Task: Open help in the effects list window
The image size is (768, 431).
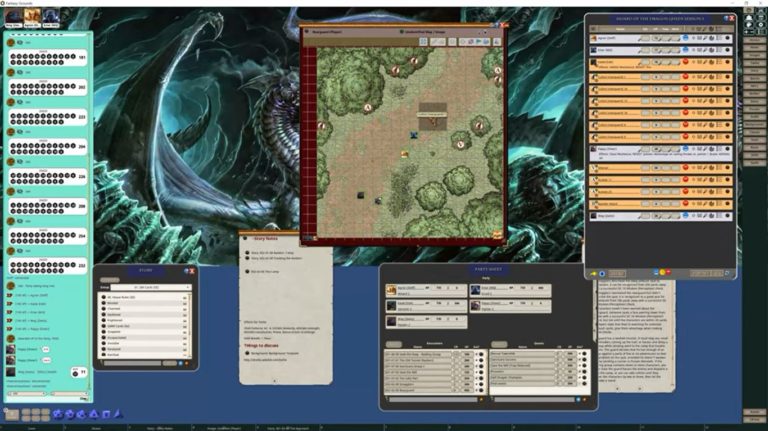Action: click(186, 270)
